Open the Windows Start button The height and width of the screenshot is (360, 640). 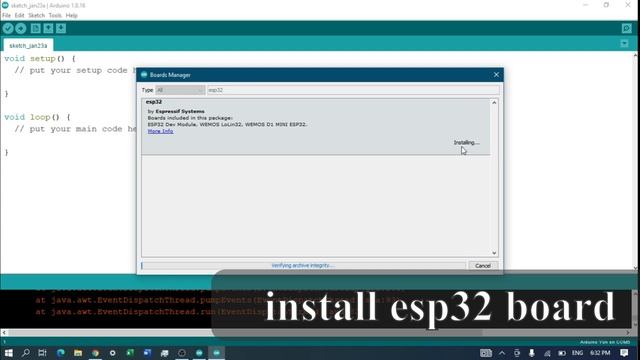(8, 353)
